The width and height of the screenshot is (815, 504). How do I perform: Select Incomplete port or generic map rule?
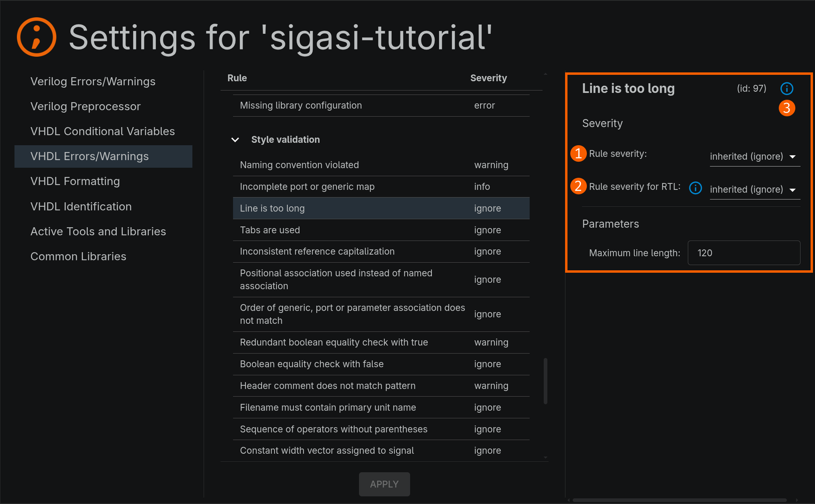pyautogui.click(x=381, y=187)
